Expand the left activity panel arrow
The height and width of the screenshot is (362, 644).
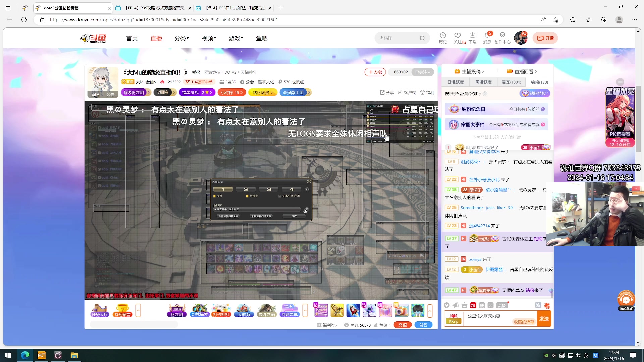coord(138,310)
